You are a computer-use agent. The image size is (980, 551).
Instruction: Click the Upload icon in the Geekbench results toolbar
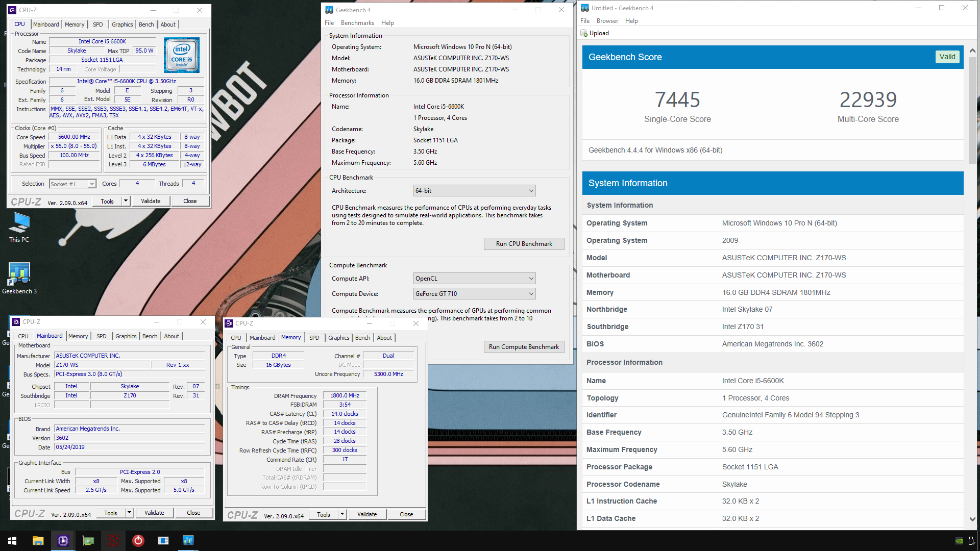pos(584,33)
